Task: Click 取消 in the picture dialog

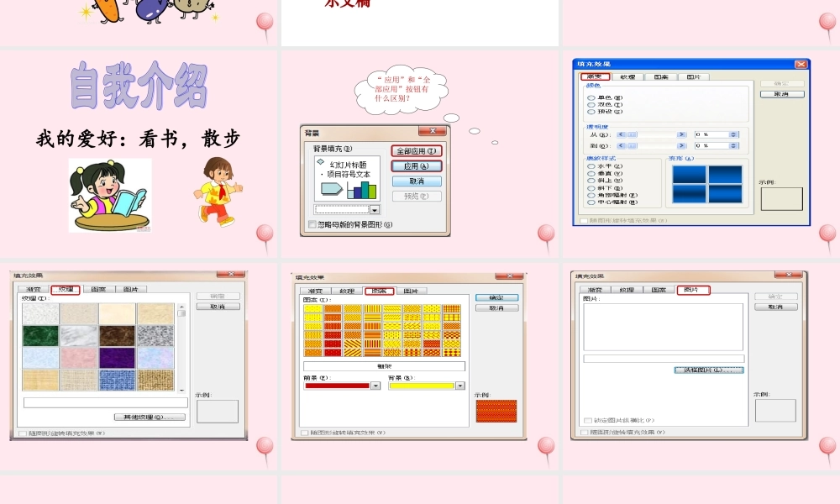Action: tap(775, 307)
